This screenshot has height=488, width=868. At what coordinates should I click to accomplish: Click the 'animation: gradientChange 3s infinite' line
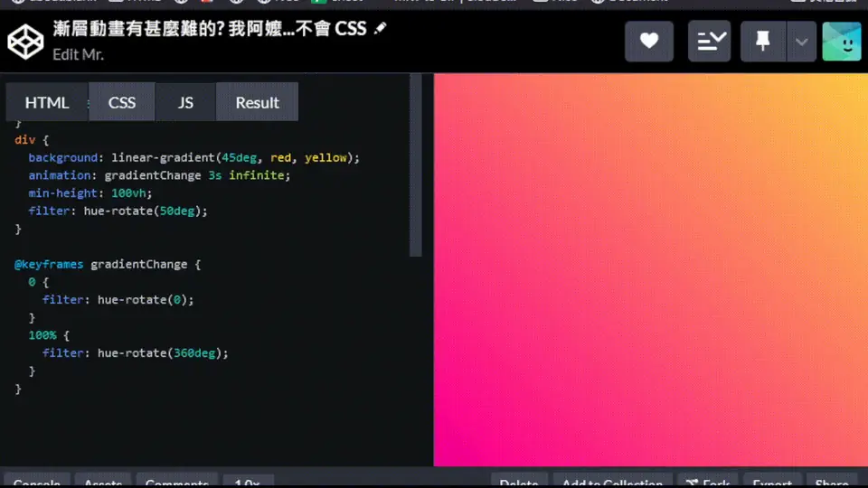coord(159,175)
